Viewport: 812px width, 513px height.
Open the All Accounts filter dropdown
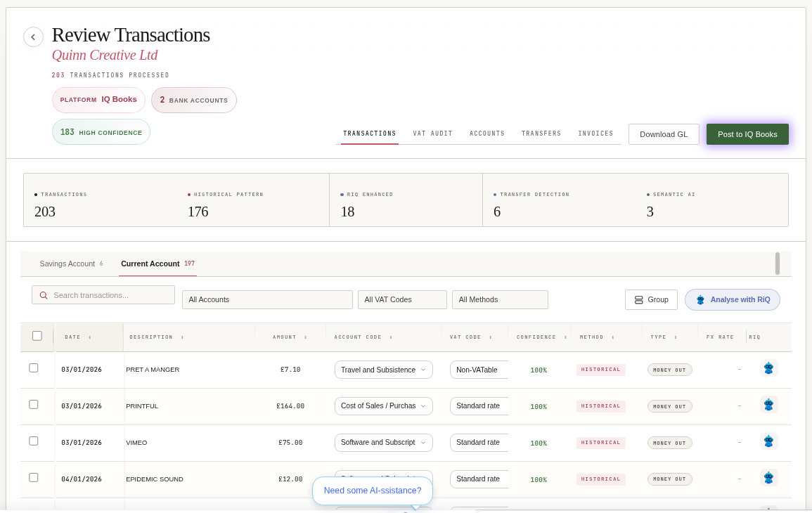(x=267, y=300)
